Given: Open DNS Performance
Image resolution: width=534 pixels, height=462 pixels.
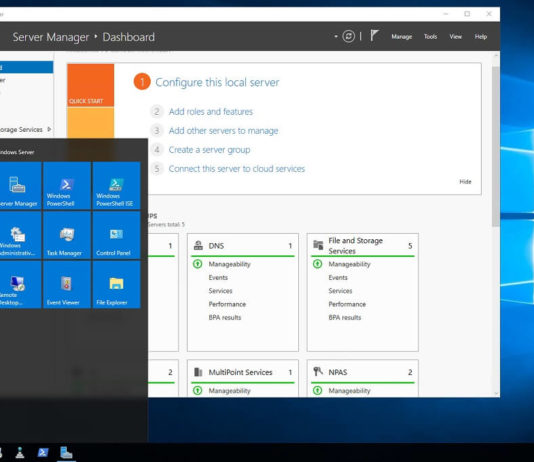Looking at the screenshot, I should tap(227, 304).
